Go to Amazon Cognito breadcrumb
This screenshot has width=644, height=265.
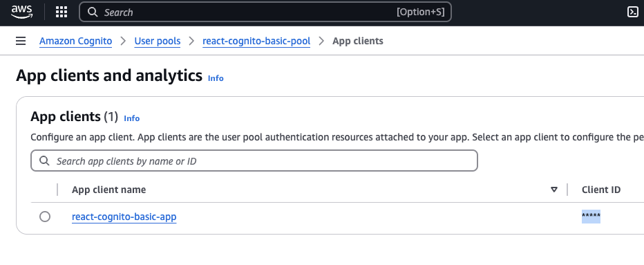click(x=75, y=41)
